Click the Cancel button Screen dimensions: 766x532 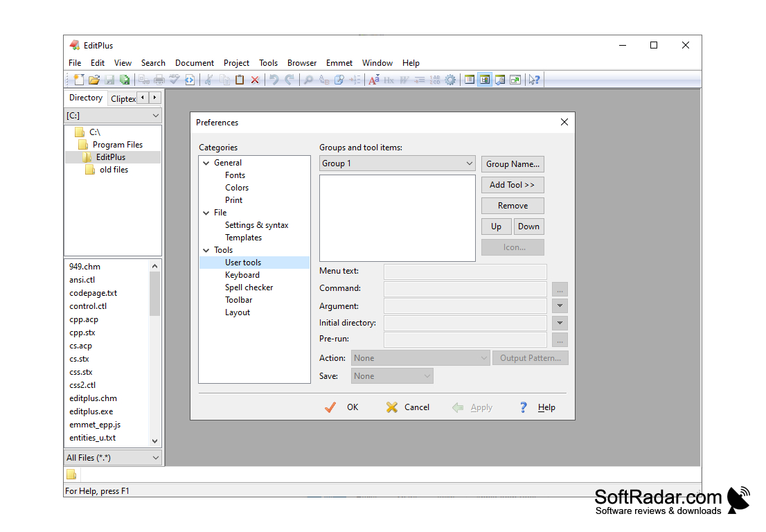[x=407, y=407]
